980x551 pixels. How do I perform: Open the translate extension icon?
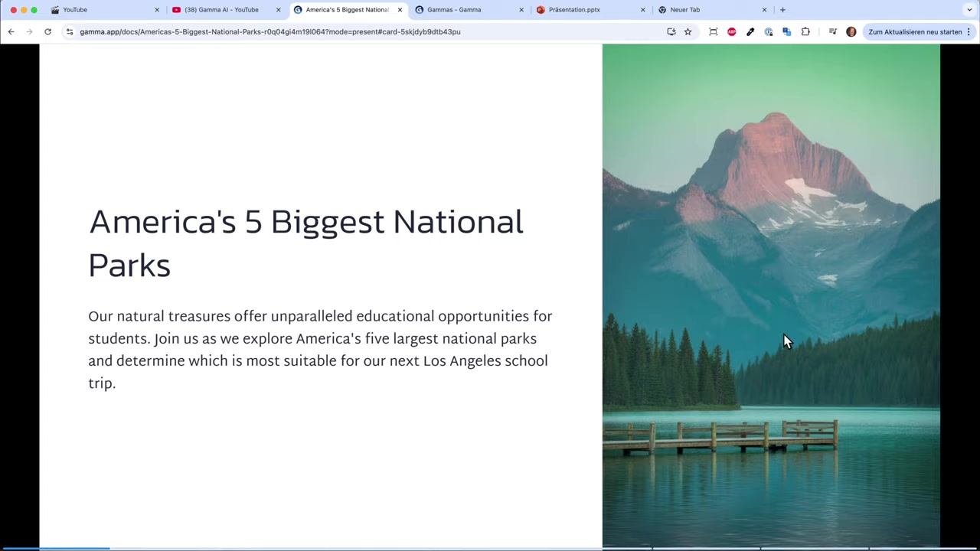[786, 31]
